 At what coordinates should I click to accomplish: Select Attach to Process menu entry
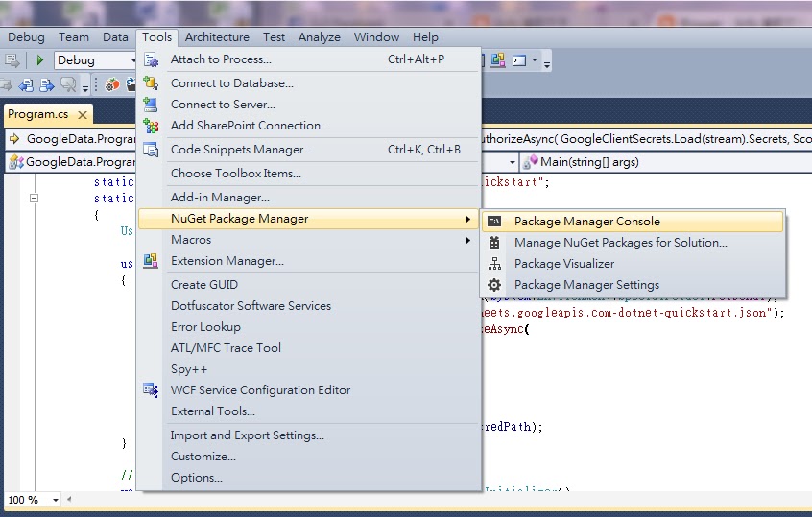pos(309,59)
